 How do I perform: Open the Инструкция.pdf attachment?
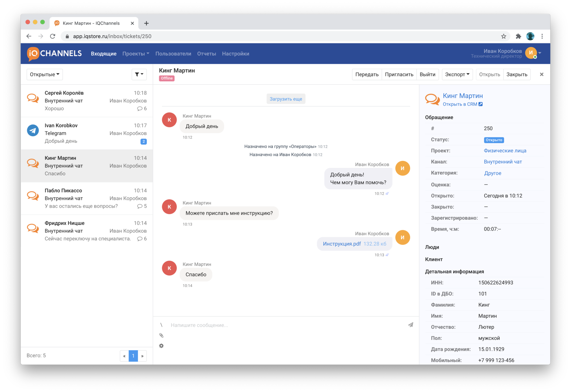(x=342, y=244)
